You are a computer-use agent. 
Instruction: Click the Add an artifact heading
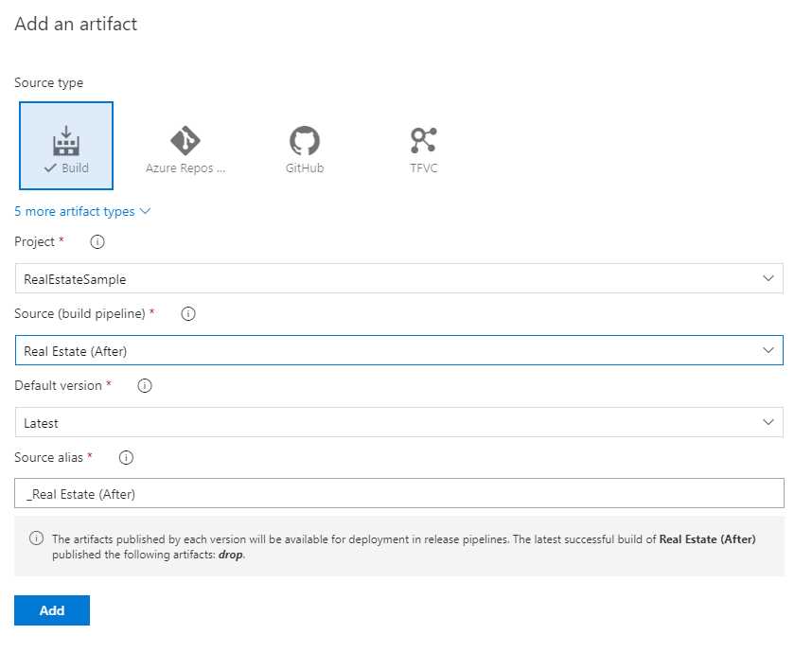[x=76, y=25]
